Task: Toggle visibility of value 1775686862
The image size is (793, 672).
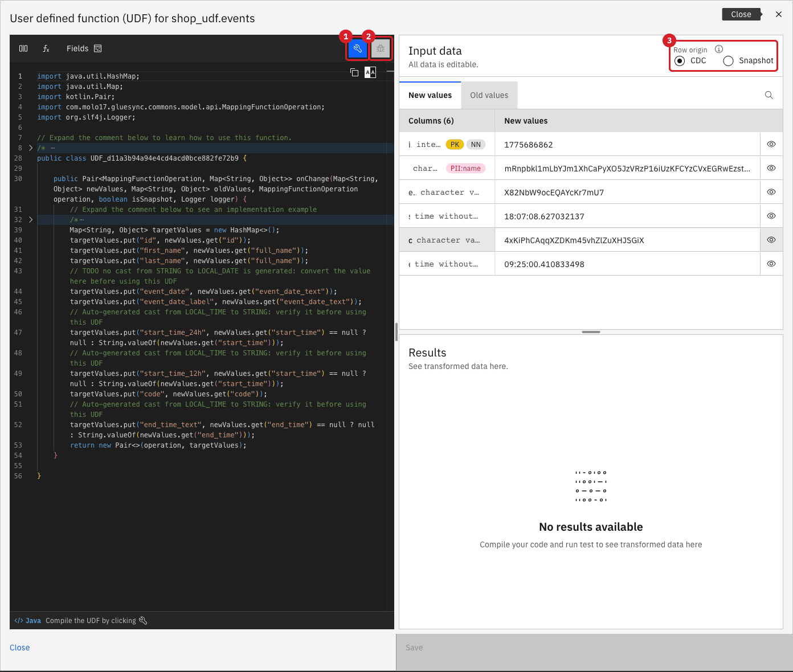Action: pyautogui.click(x=771, y=144)
